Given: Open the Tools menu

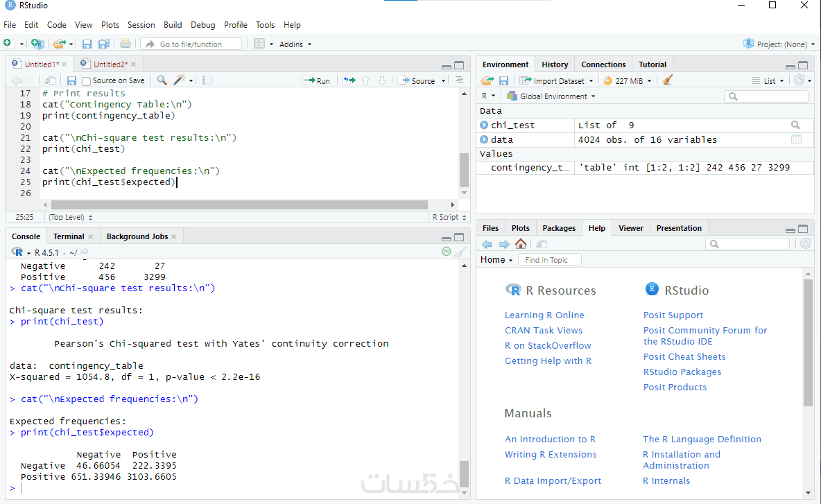Looking at the screenshot, I should point(265,24).
